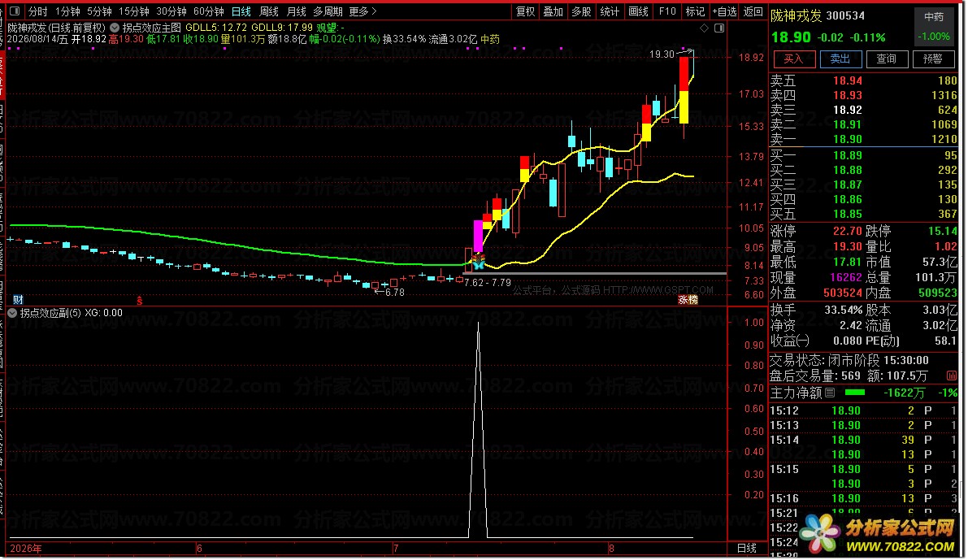Screen dimensions: 968x560
Task: Click 卖五 price 18.94
Action: coord(847,81)
